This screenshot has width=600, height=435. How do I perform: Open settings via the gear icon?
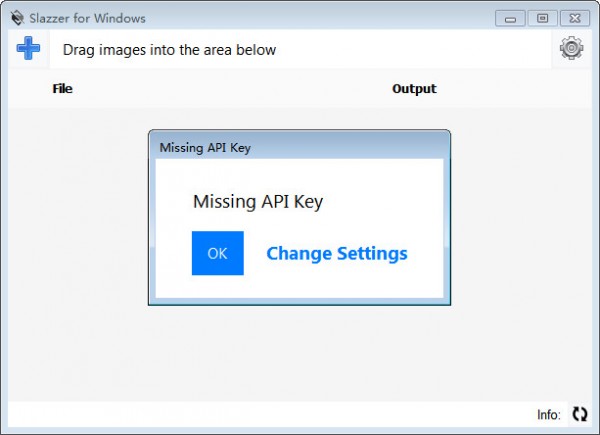571,48
